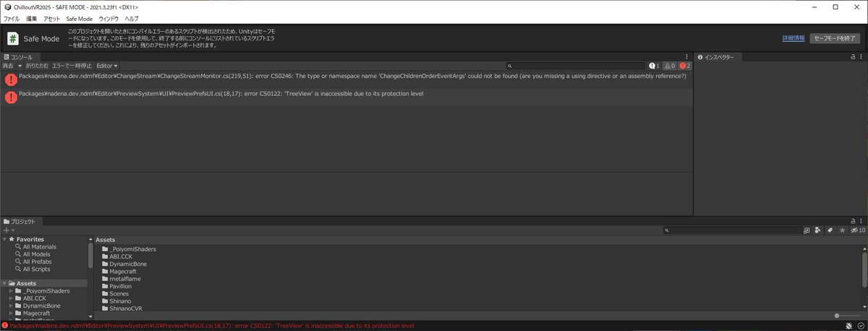Screen dimensions: 868x331
Task: Toggle the error count filter in Console
Action: (685, 66)
